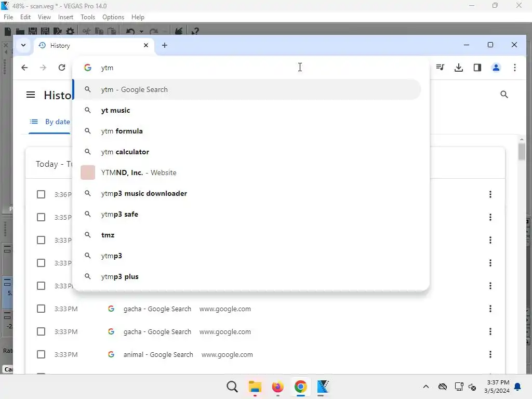
Task: Open actions menu for first gacha entry
Action: coord(490,309)
